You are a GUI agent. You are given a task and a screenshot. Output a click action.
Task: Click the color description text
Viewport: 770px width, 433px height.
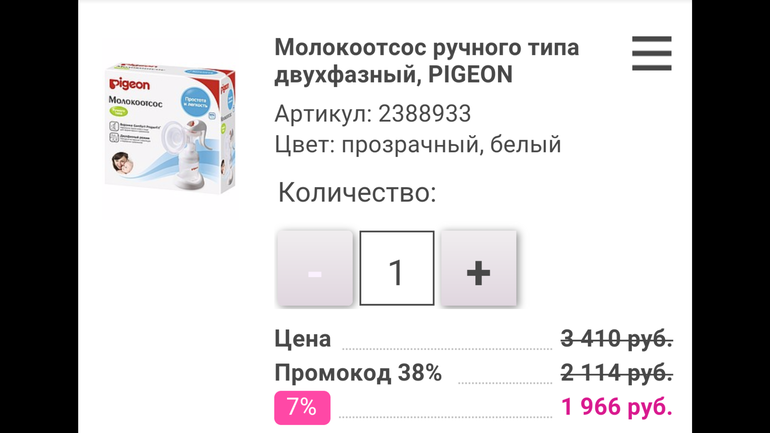[x=418, y=145]
